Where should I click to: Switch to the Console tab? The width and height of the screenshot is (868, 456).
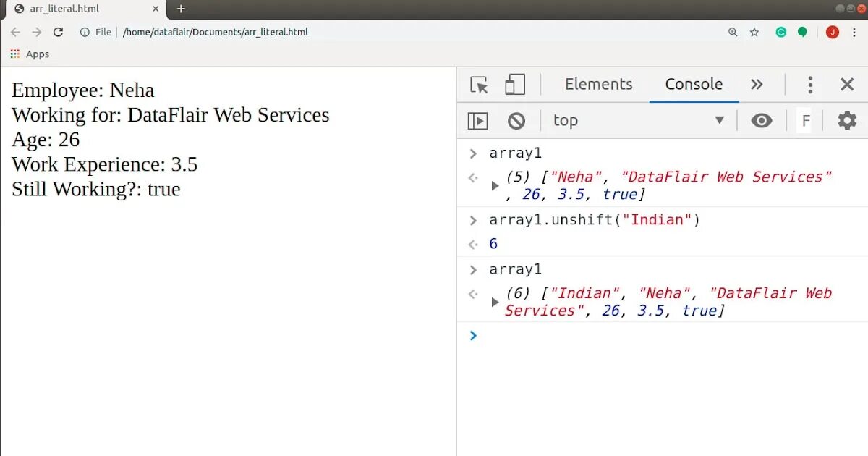[x=694, y=84]
